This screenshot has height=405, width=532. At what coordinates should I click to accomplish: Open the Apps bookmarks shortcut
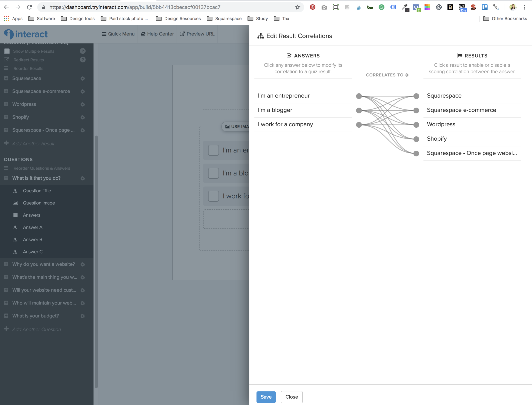pos(13,19)
